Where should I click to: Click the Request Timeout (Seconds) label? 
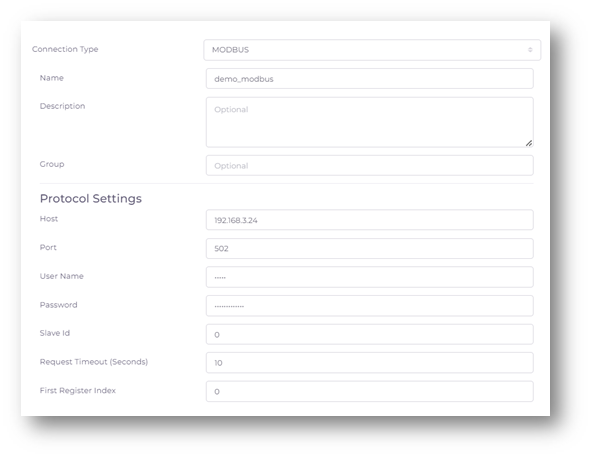pyautogui.click(x=94, y=362)
